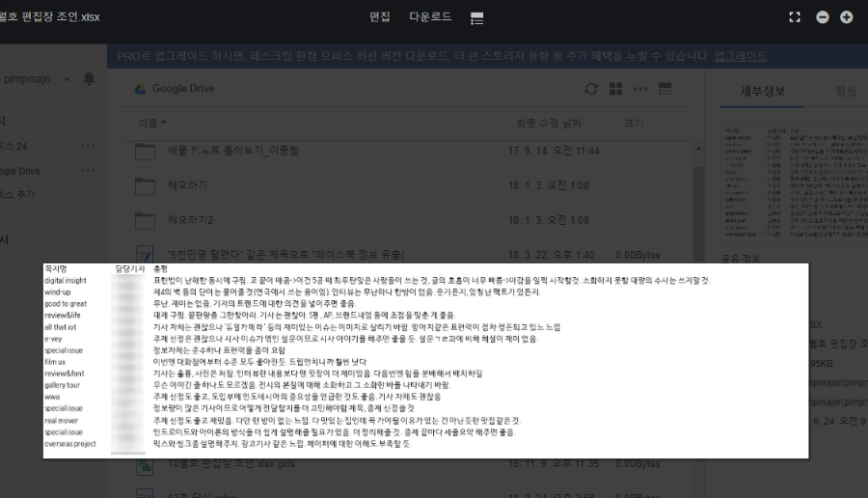Click the 꼭지명 header cell

55,268
